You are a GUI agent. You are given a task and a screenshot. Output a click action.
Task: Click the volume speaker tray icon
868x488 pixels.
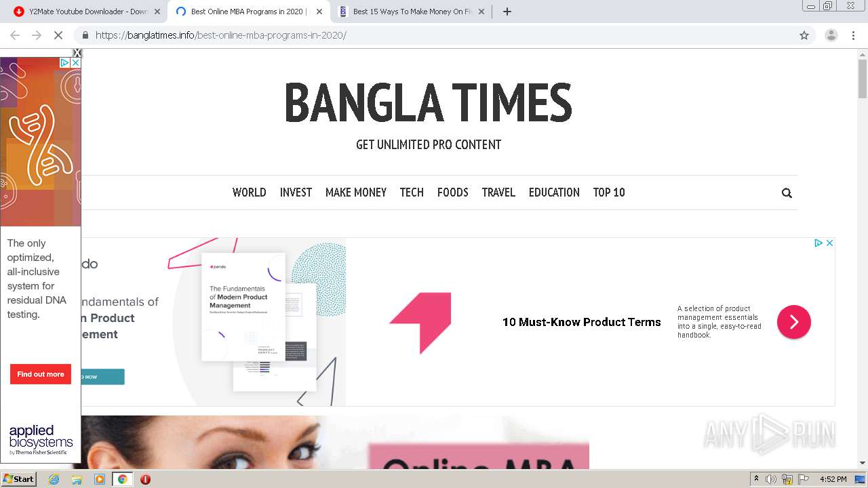coord(771,479)
